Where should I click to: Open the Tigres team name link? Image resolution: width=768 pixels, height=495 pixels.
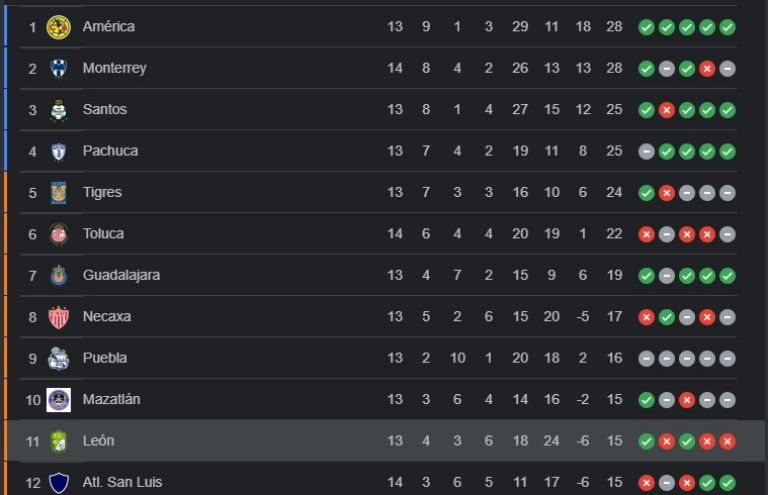(x=102, y=192)
